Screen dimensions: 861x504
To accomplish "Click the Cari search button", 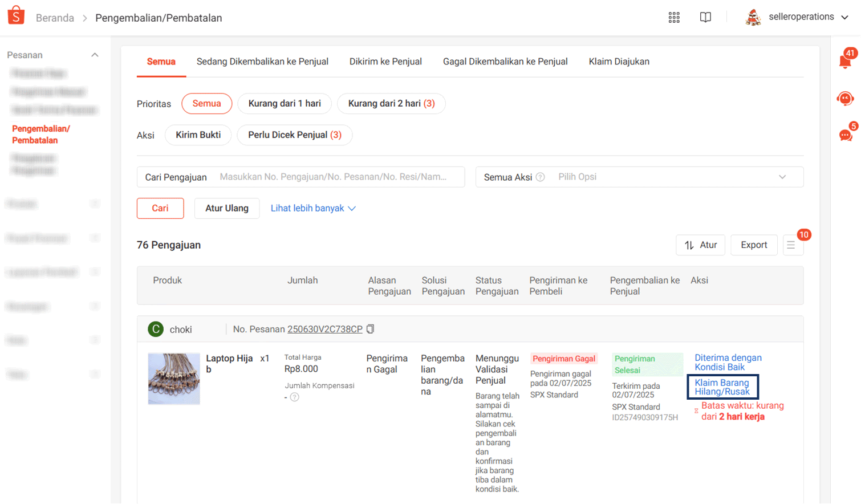I will pyautogui.click(x=160, y=208).
